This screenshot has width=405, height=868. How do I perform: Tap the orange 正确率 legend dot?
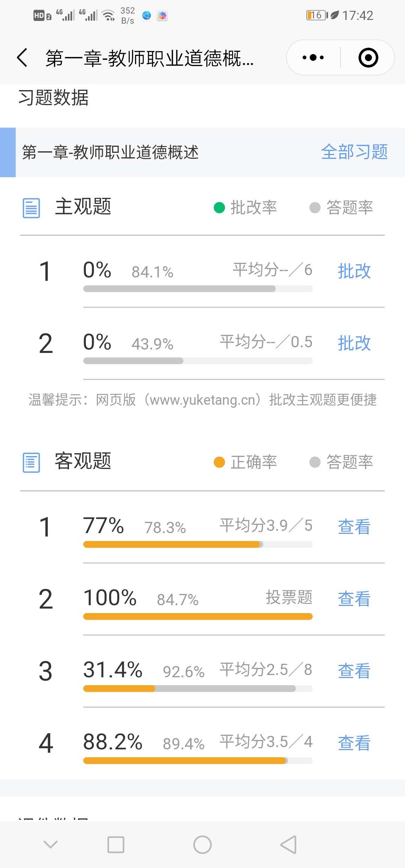(219, 462)
